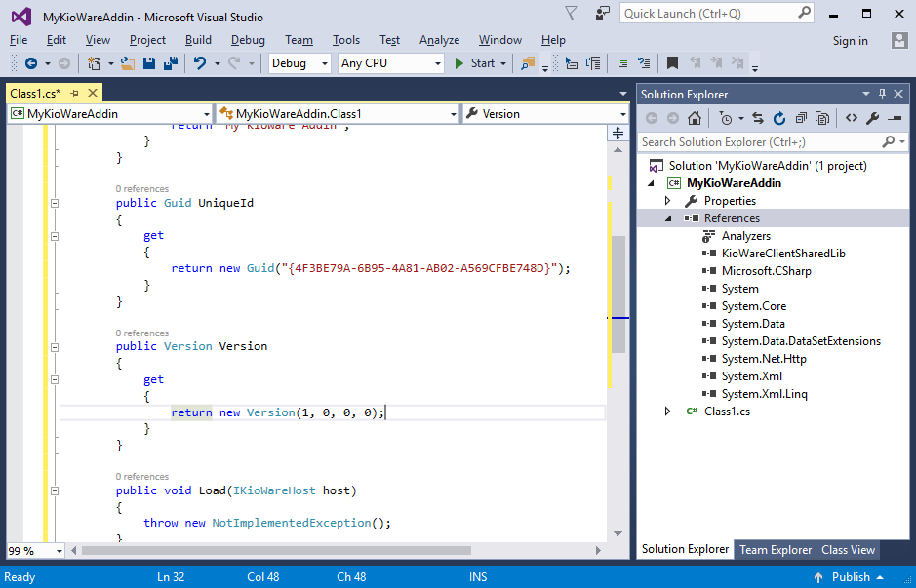Toggle the Solution Explorer auto-hide pin
The image size is (916, 588).
(882, 94)
